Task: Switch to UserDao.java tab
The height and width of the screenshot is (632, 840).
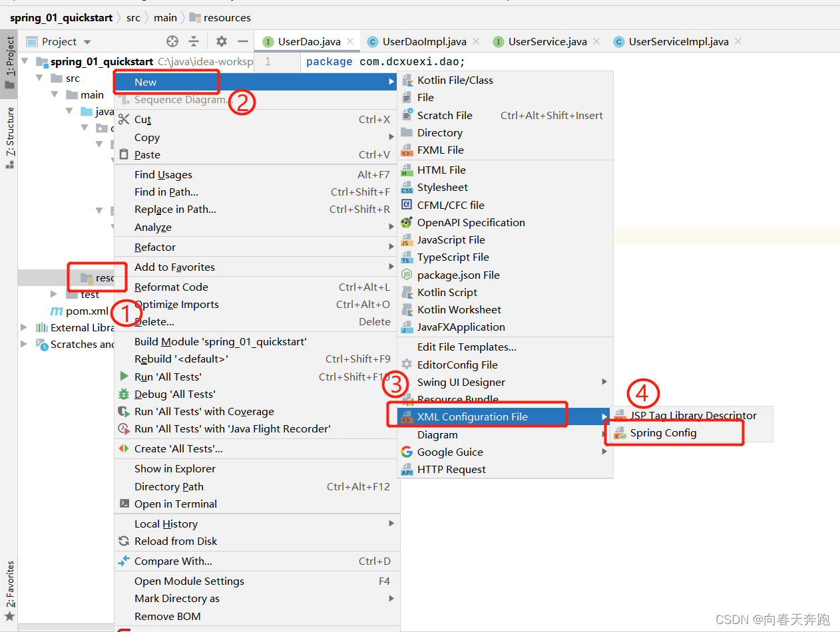Action: [309, 41]
